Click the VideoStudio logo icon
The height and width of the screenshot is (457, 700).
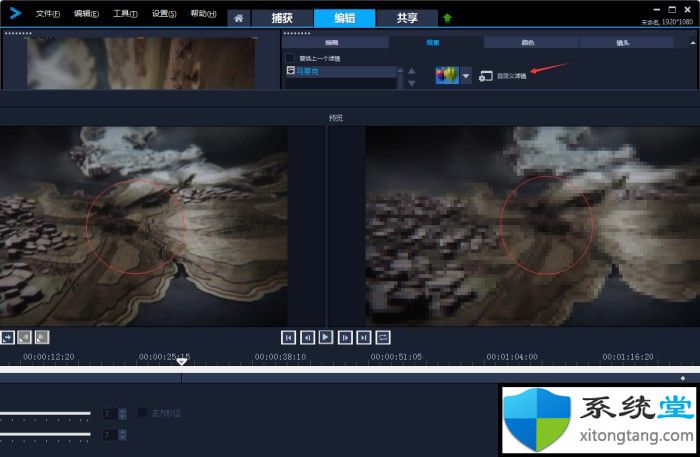click(15, 13)
